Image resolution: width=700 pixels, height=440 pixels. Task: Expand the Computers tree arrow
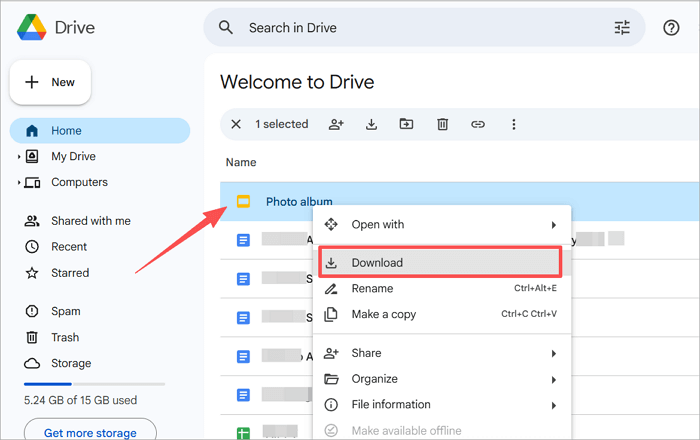tap(19, 183)
